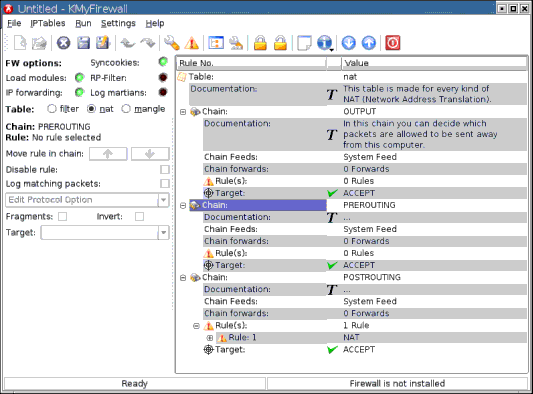Click the T icon beside nat table documentation
Screen dimensions: 533x394
[332, 95]
